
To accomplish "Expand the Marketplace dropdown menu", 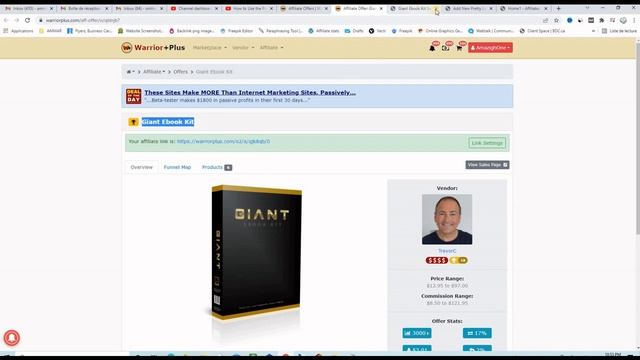I will (x=210, y=48).
